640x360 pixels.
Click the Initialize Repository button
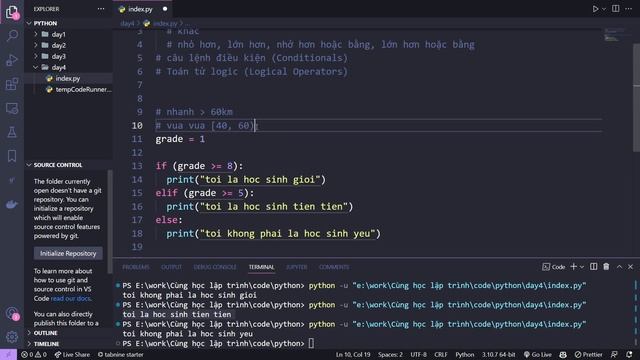(x=68, y=253)
